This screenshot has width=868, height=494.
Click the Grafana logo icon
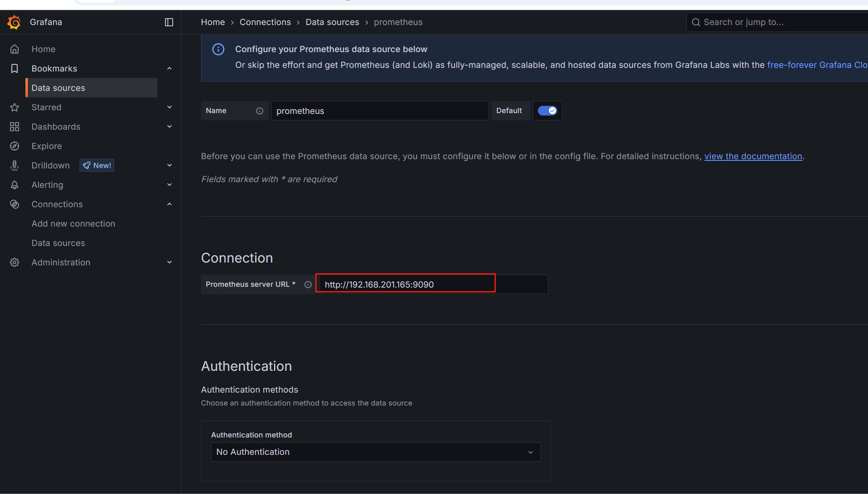[x=14, y=22]
